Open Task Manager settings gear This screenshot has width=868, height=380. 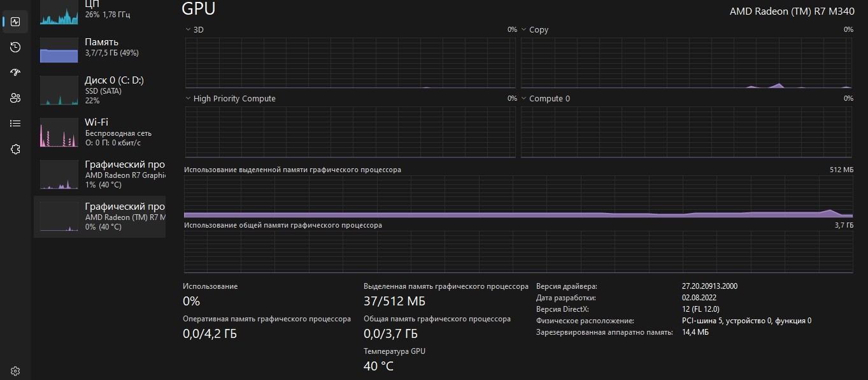(x=15, y=370)
